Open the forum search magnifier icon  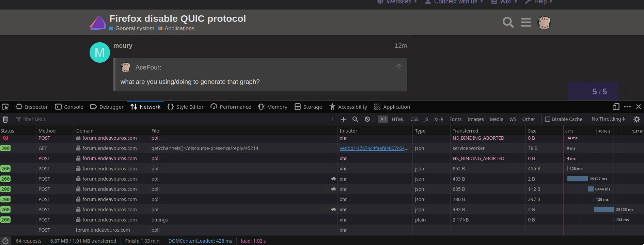[x=508, y=22]
